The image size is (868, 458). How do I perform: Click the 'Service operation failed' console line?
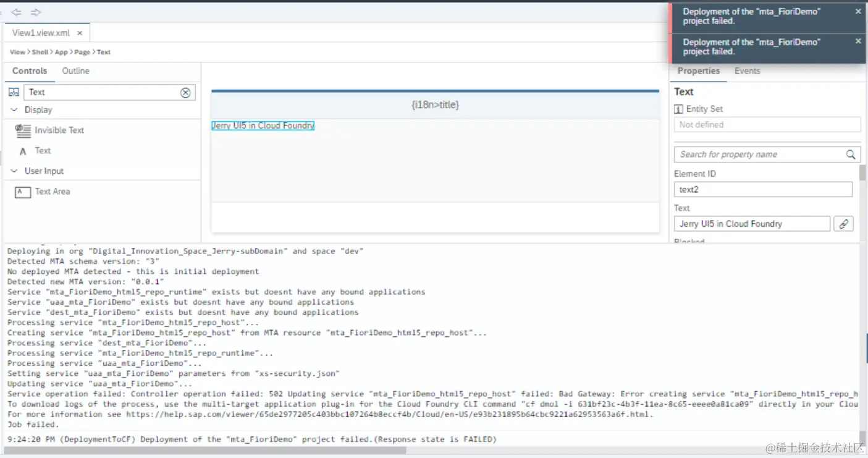(432, 394)
